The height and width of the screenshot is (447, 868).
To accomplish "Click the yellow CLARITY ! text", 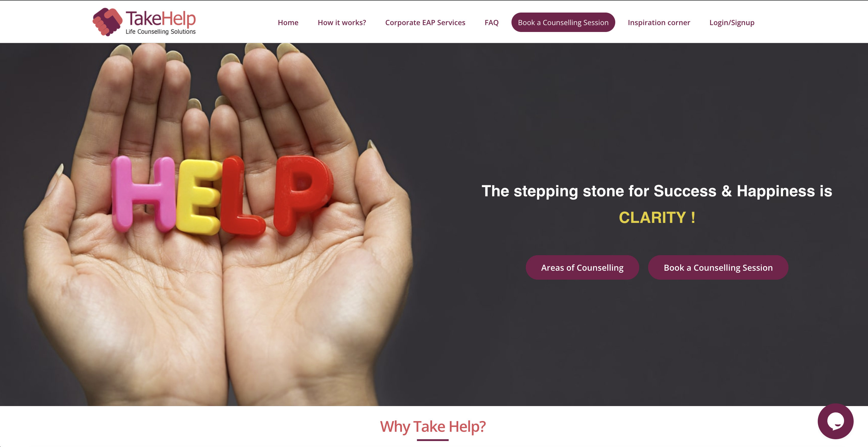I will click(657, 218).
